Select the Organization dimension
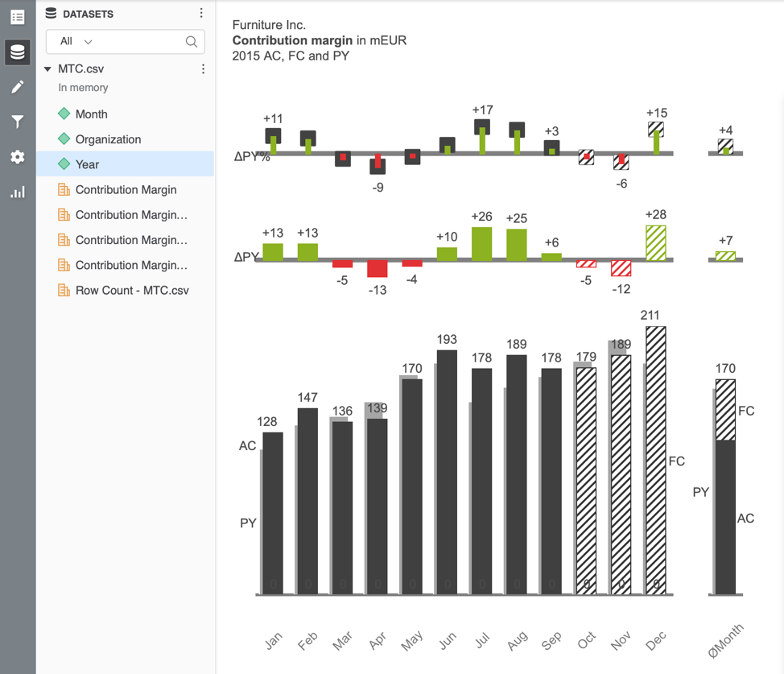 point(106,139)
